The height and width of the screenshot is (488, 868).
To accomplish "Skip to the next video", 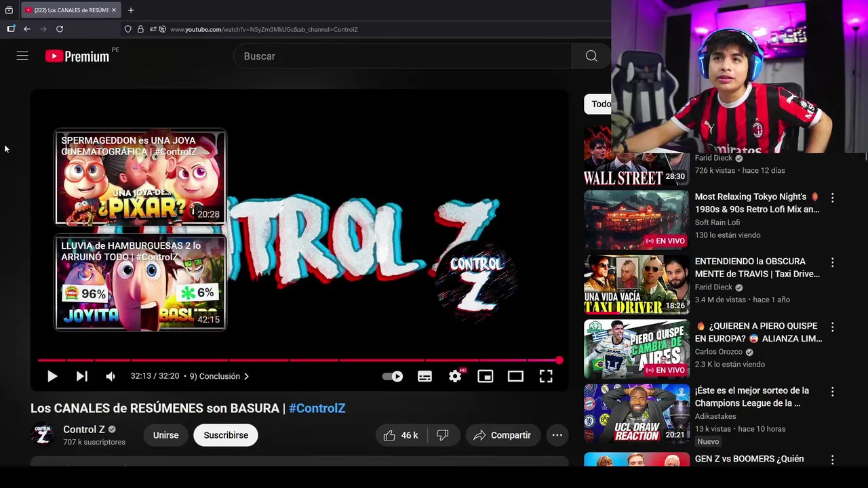I will 81,376.
